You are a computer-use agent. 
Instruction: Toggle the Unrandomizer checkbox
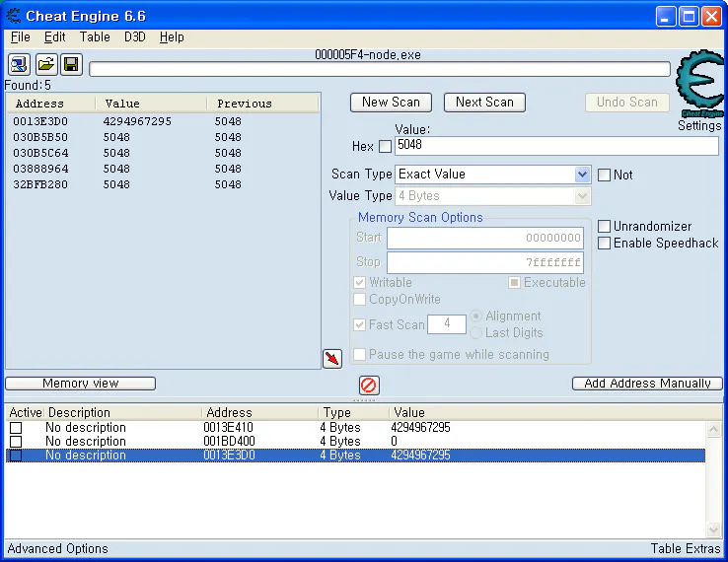604,226
